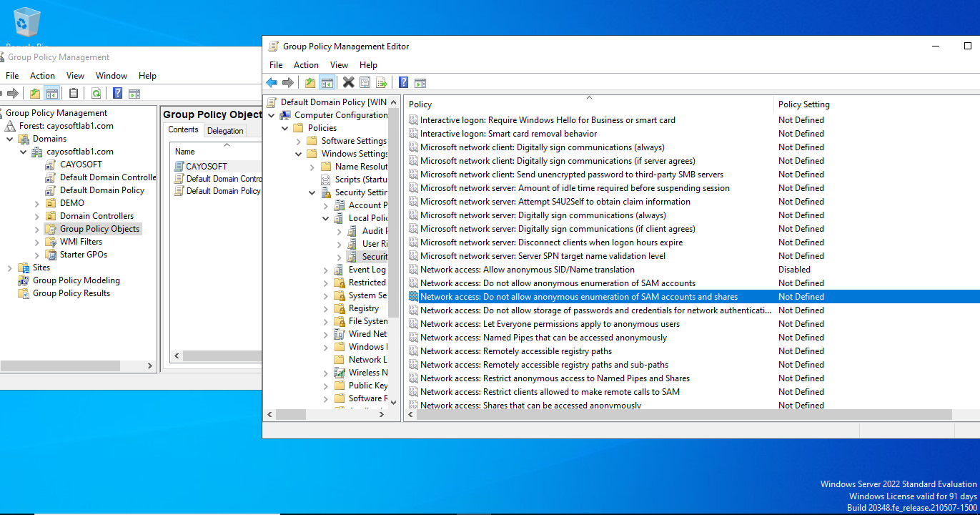This screenshot has width=980, height=515.
Task: Click the Policy Setting column header
Action: pyautogui.click(x=803, y=104)
